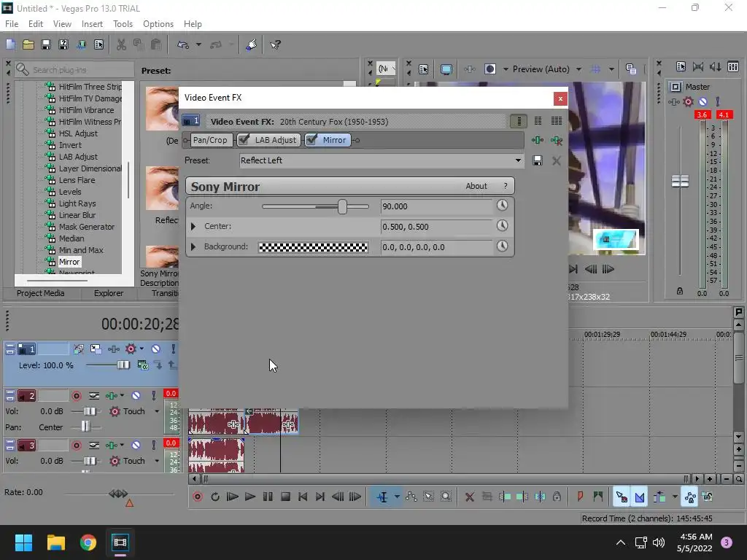Click the Go to Start transport button
Viewport: 747px width, 560px height.
point(303,497)
